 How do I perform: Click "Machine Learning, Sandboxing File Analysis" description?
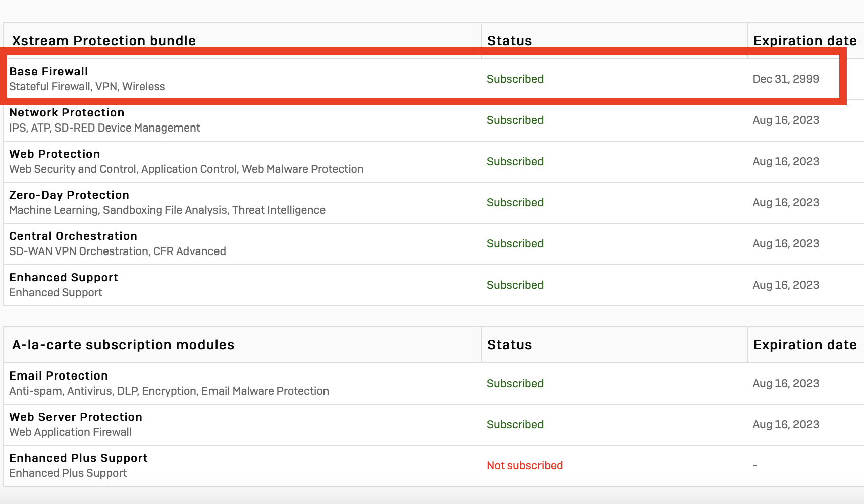167,210
